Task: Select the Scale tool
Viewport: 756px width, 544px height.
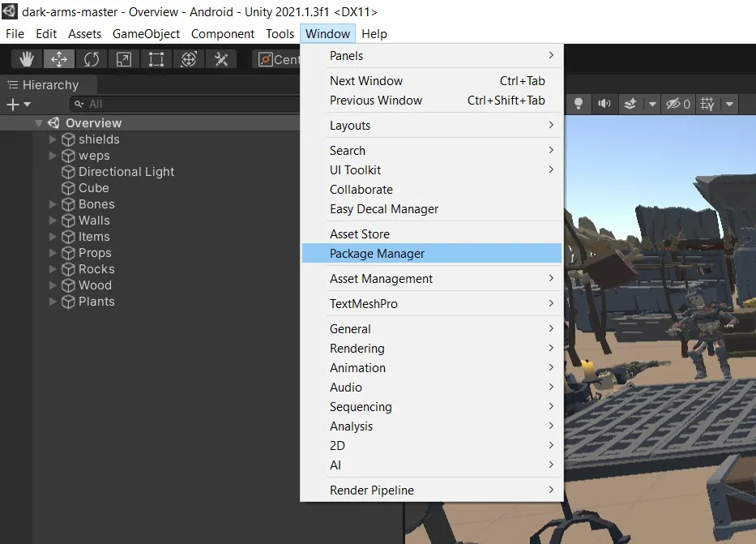Action: [x=123, y=58]
